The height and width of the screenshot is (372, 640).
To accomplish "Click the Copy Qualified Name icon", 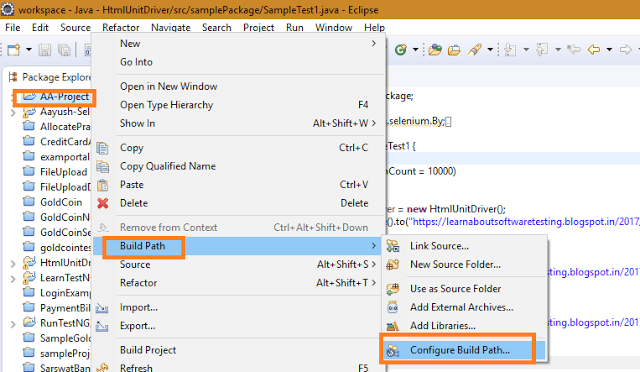I will point(102,166).
